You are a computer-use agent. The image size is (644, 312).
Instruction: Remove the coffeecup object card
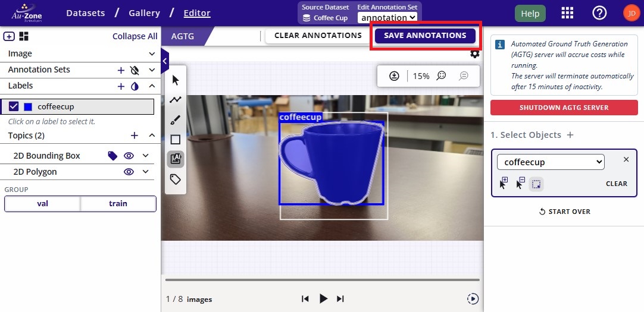626,159
